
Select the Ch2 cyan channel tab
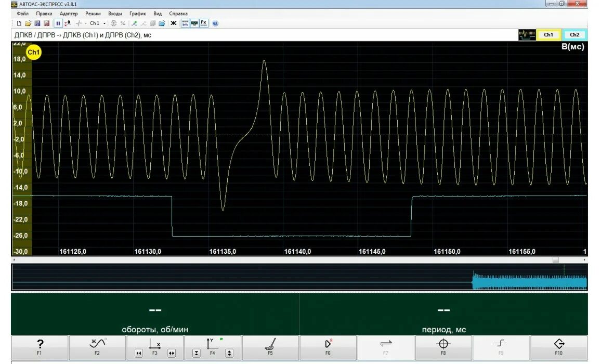(574, 35)
